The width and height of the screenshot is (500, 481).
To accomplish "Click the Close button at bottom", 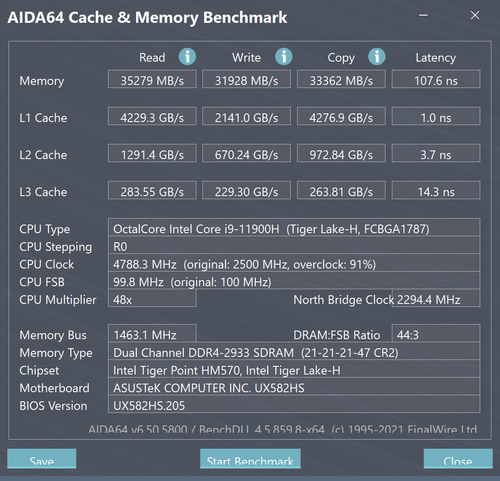I will pos(458,459).
